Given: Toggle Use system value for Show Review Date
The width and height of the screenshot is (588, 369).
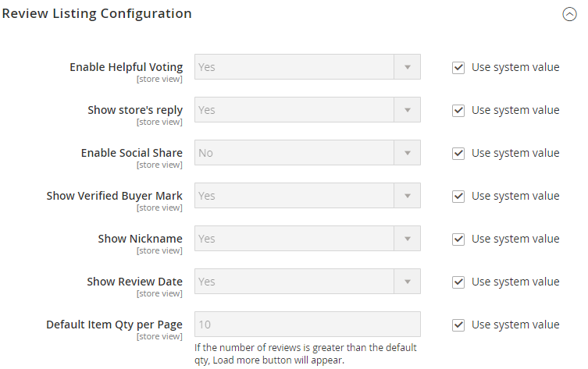Looking at the screenshot, I should coord(458,282).
